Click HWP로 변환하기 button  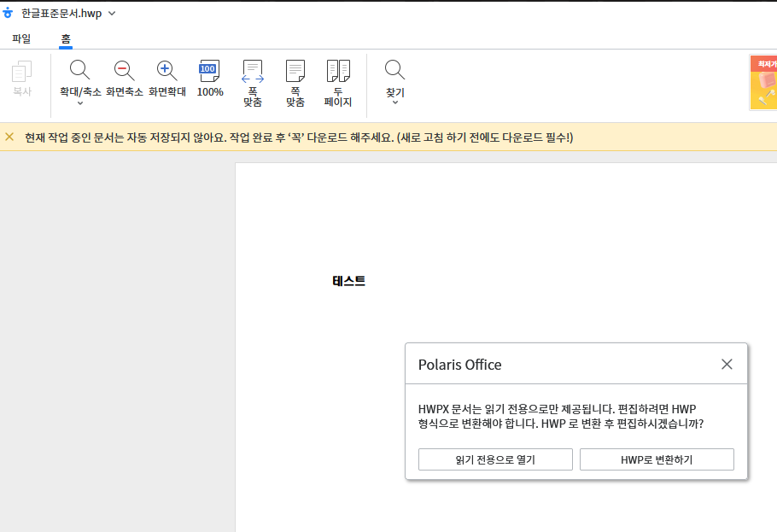657,459
